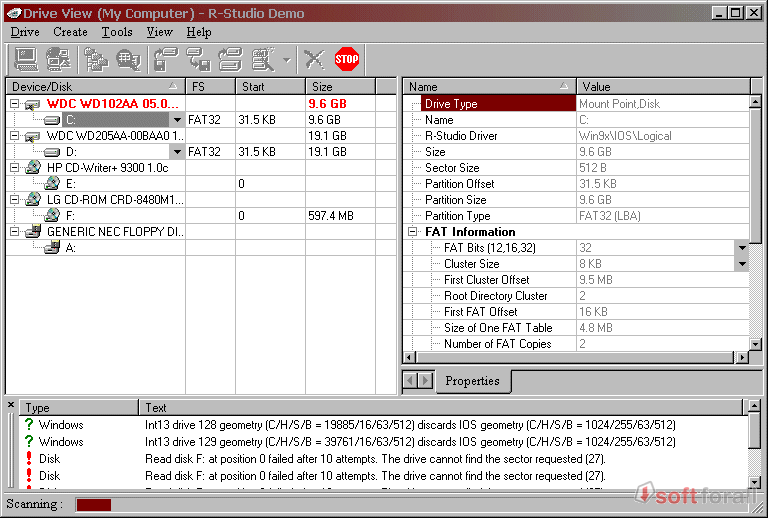The width and height of the screenshot is (768, 518).
Task: Open FAT Bits value dropdown
Action: click(742, 248)
